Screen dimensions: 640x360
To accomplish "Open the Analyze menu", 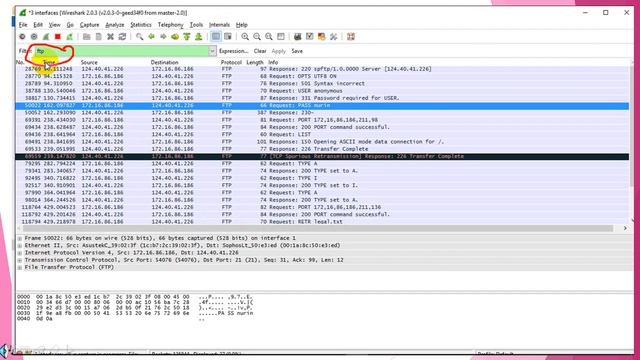I will click(x=115, y=25).
